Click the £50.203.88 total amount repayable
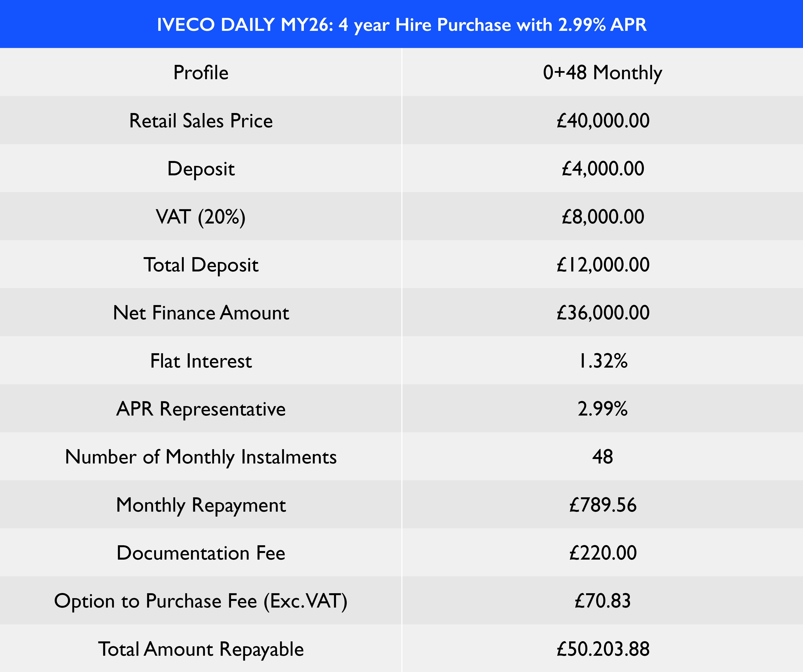The height and width of the screenshot is (672, 803). coord(603,649)
